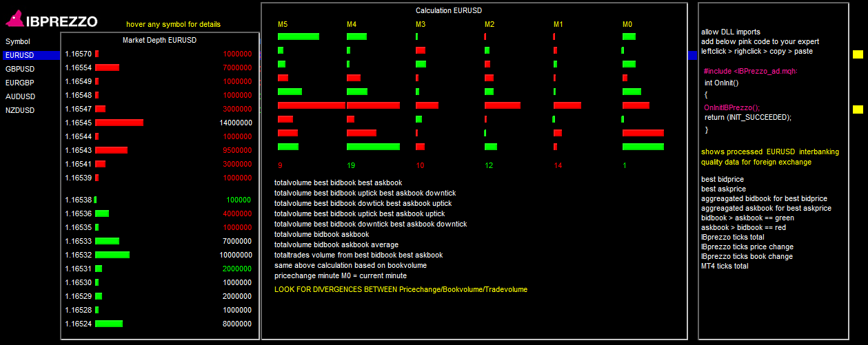Select EURUSD in the symbol list
This screenshot has height=345, width=868.
(x=19, y=55)
